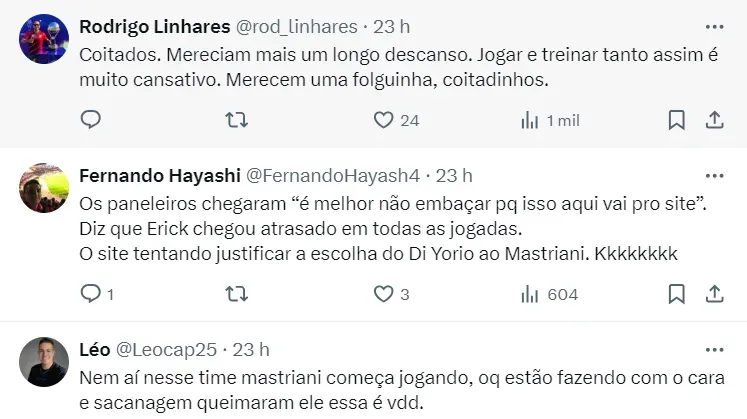Reply to Fernando Hayashi's tweet
747x419 pixels.
91,294
